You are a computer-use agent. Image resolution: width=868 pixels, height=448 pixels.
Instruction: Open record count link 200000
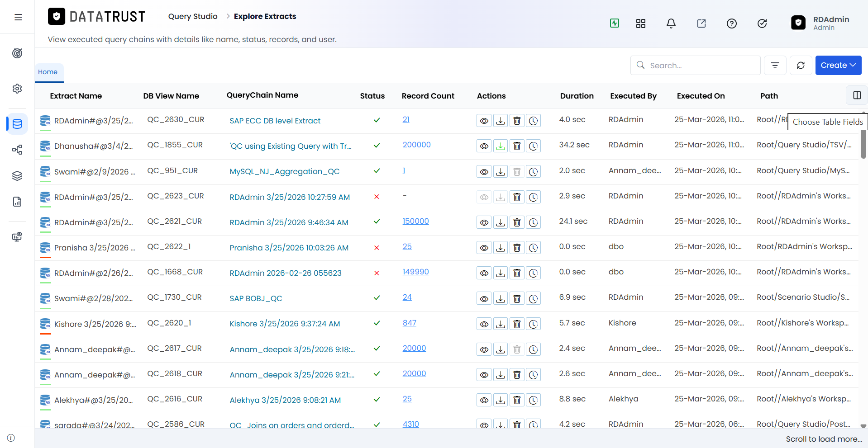[416, 145]
